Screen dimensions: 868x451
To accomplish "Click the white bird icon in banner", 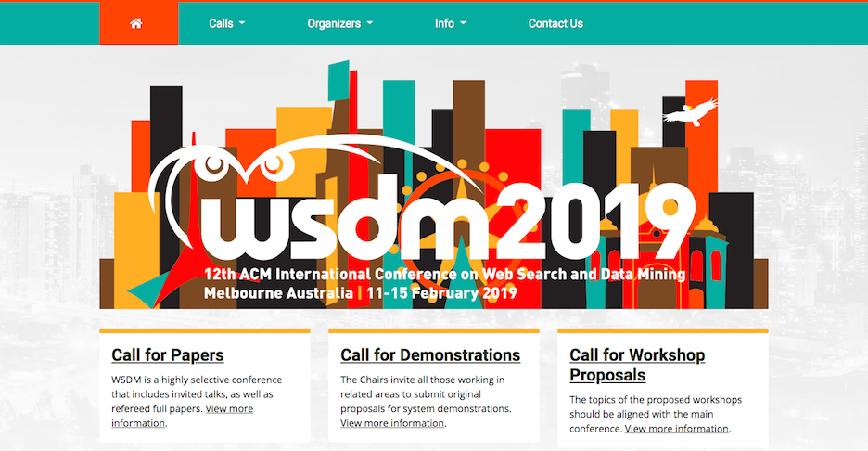I will tap(690, 111).
